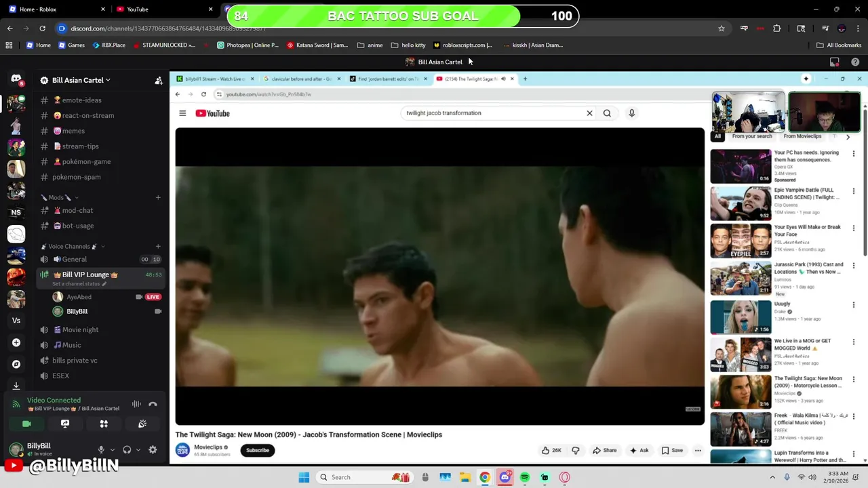Open Discord discover servers compass icon
The height and width of the screenshot is (488, 868).
pos(16,364)
